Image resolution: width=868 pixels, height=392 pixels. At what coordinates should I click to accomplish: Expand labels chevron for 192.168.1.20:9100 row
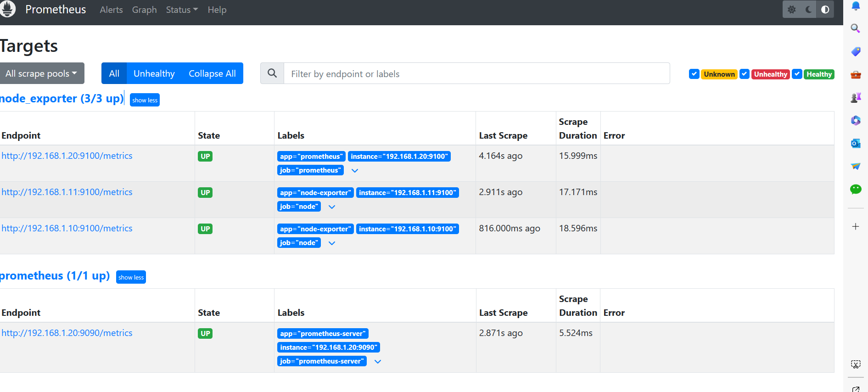(x=355, y=170)
